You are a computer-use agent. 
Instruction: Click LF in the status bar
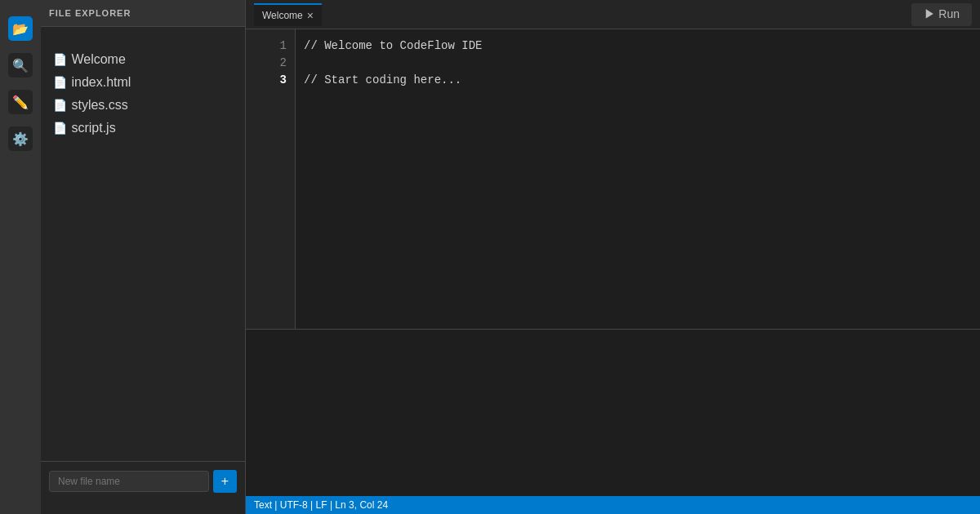(321, 505)
